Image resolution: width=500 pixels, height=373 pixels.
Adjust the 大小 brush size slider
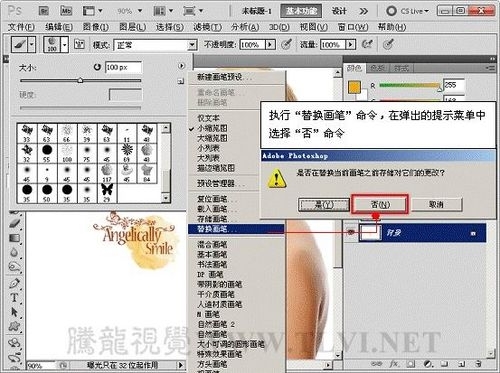point(80,80)
